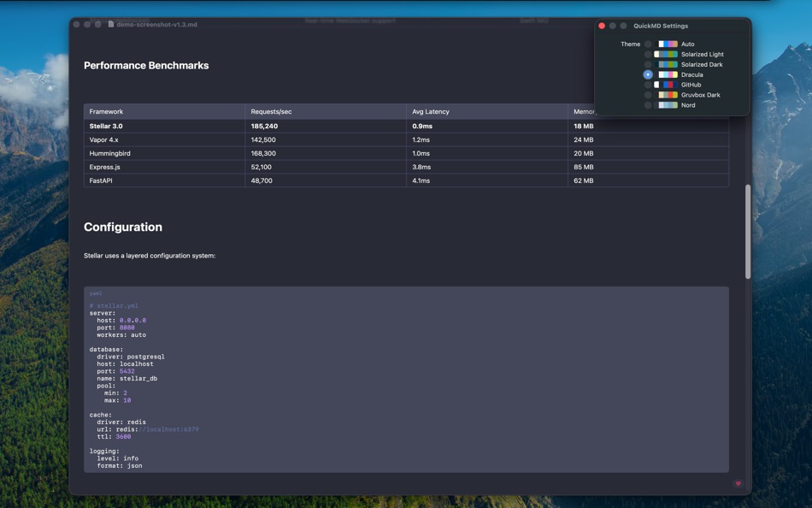
Task: Close the QuickMD Settings window
Action: 602,26
